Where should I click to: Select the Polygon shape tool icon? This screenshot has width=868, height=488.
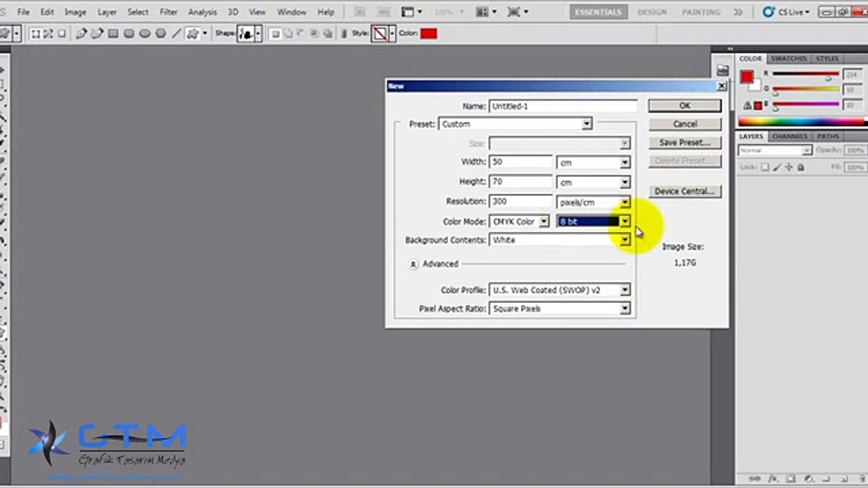coord(161,33)
